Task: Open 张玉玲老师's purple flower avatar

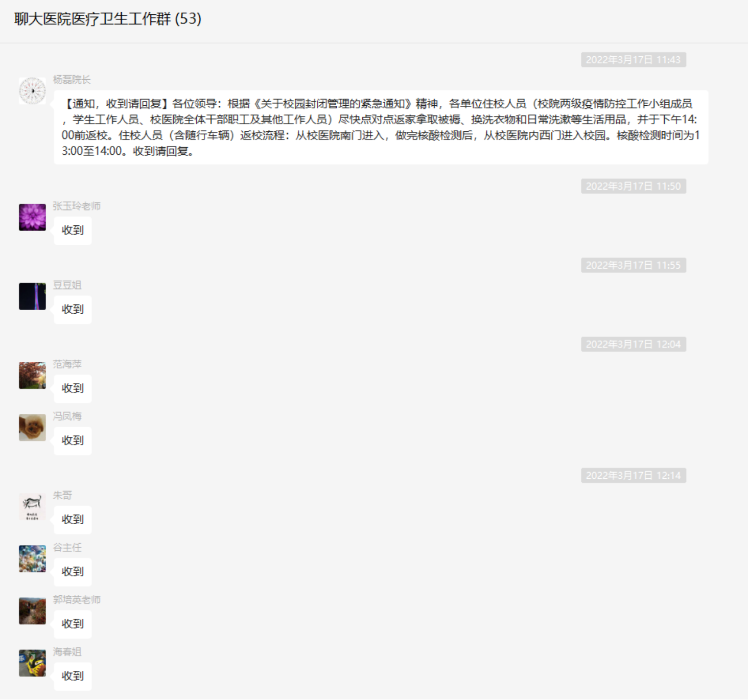Action: [x=32, y=217]
